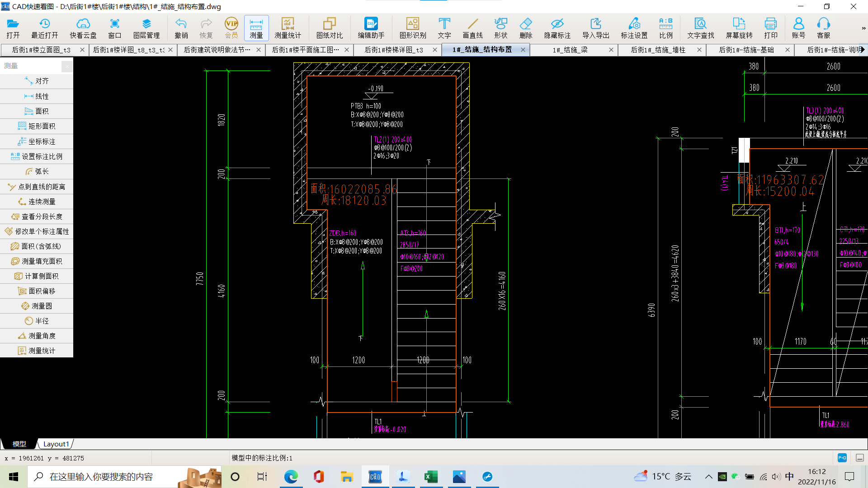Open 图层管理 layer manager
Viewport: 868px width, 488px height.
(x=146, y=28)
